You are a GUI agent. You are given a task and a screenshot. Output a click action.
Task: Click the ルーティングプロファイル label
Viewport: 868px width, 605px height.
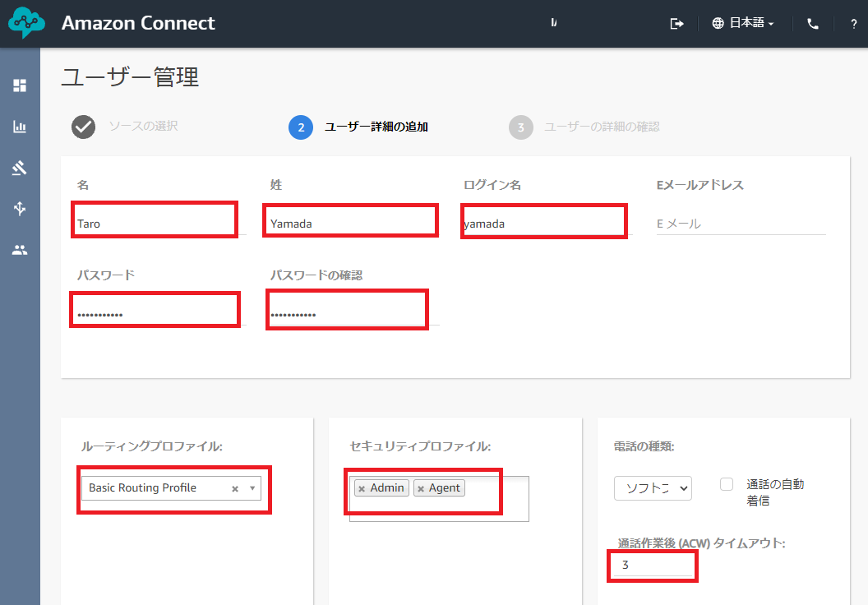(152, 446)
